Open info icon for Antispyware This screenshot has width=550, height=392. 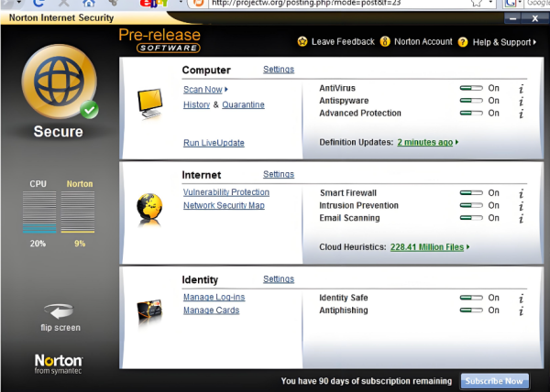pyautogui.click(x=522, y=102)
